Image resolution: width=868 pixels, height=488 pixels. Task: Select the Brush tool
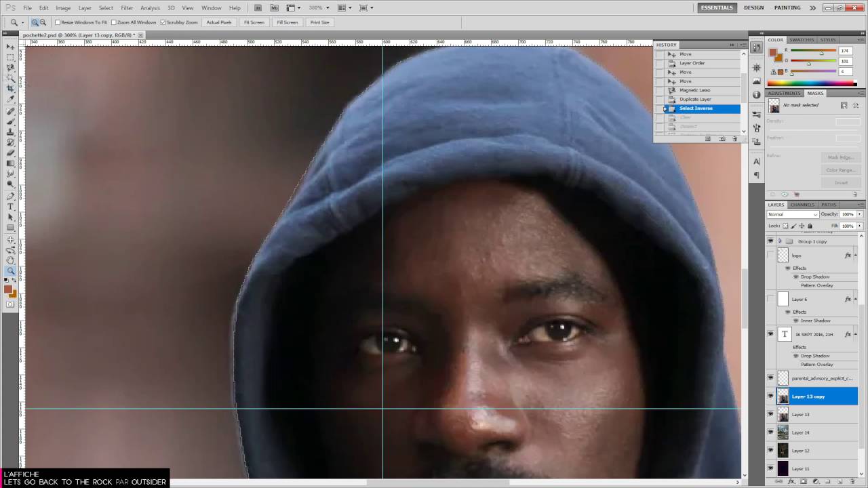coord(10,121)
